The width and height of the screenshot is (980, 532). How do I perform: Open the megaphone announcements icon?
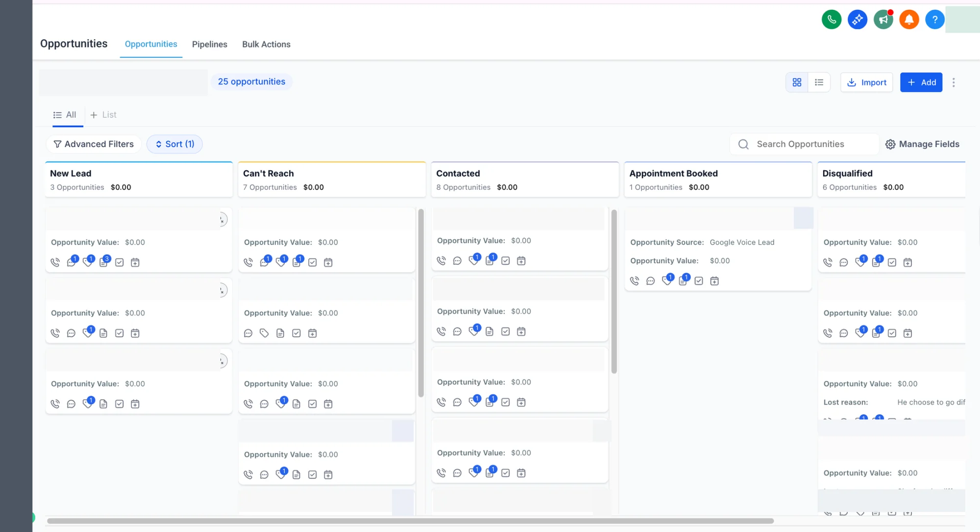coord(883,20)
